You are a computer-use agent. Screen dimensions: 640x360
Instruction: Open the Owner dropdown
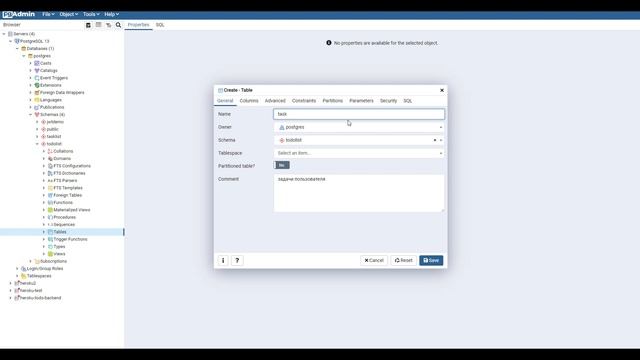coord(359,127)
